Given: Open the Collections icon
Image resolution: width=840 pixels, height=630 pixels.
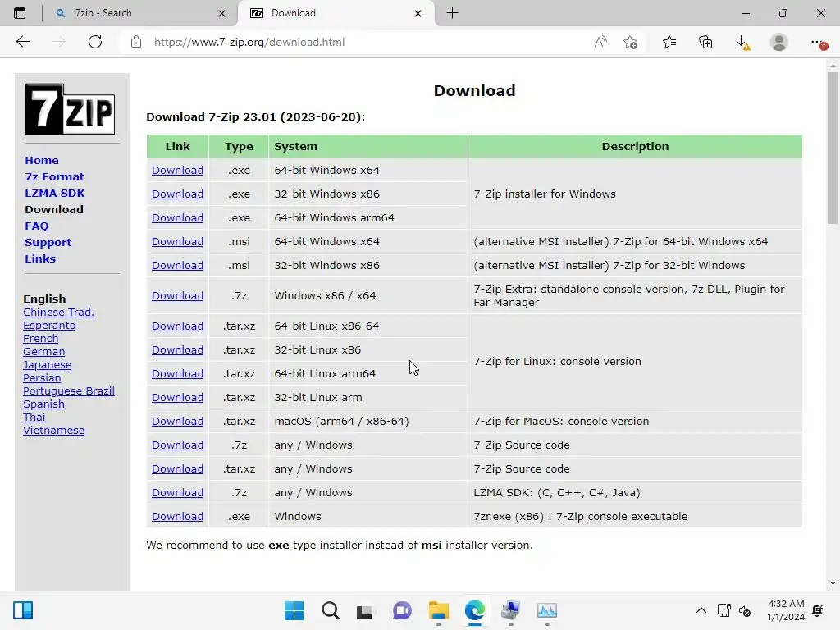Looking at the screenshot, I should (705, 42).
